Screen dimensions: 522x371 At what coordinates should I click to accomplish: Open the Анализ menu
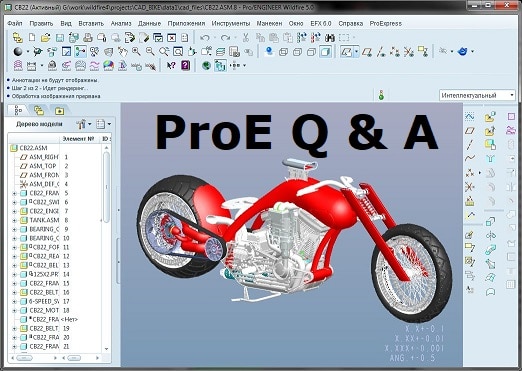121,23
